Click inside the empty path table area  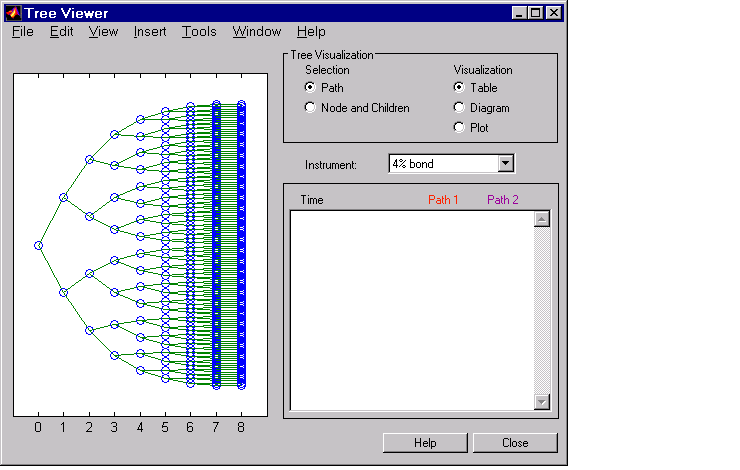[x=410, y=310]
